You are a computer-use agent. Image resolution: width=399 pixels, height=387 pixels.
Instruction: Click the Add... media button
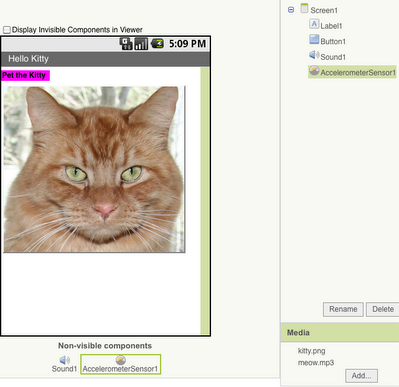361,376
